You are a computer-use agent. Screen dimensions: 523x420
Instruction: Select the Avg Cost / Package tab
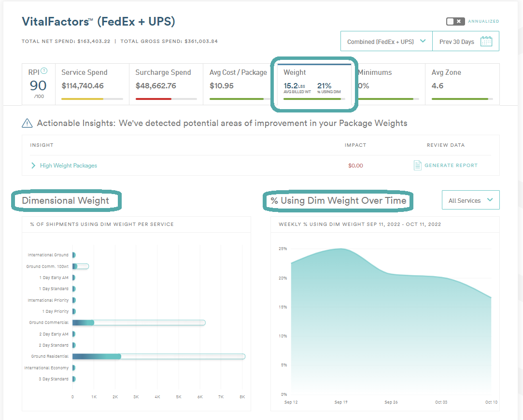(240, 84)
